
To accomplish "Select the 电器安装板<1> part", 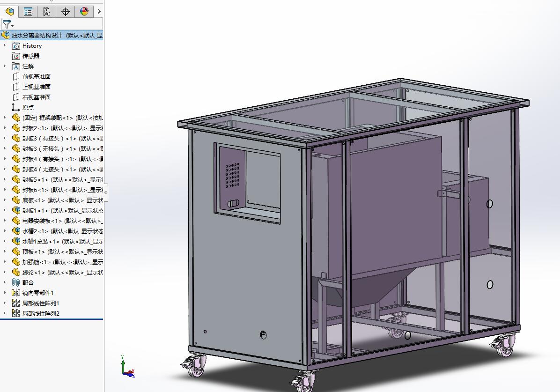I will point(62,221).
